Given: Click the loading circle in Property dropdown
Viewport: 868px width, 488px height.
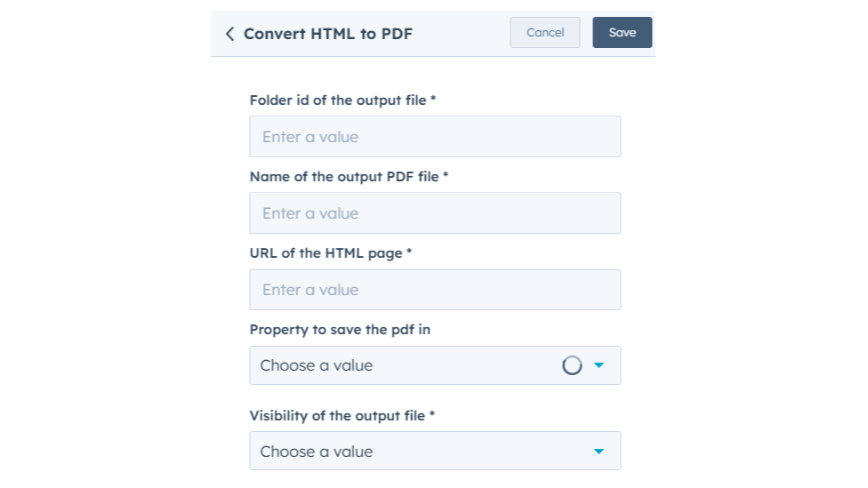Looking at the screenshot, I should point(572,365).
